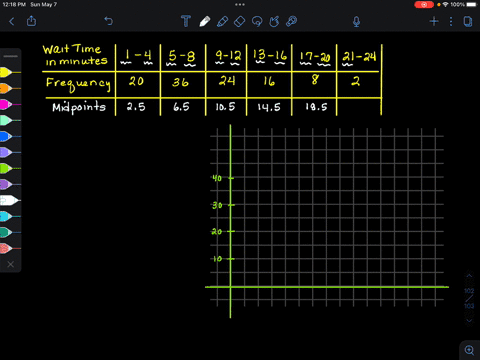The height and width of the screenshot is (360, 480).
Task: Start audio recording with microphone
Action: point(356,22)
